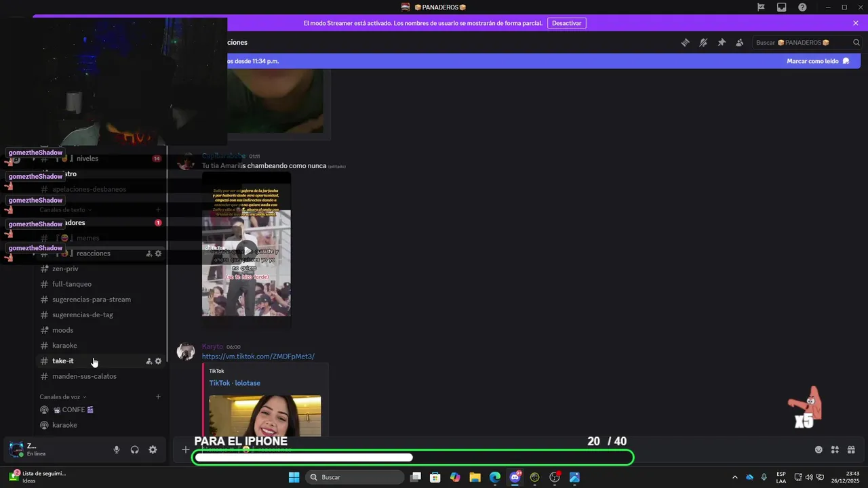Show hidden tray icons chevron
This screenshot has width=868, height=488.
click(x=734, y=477)
